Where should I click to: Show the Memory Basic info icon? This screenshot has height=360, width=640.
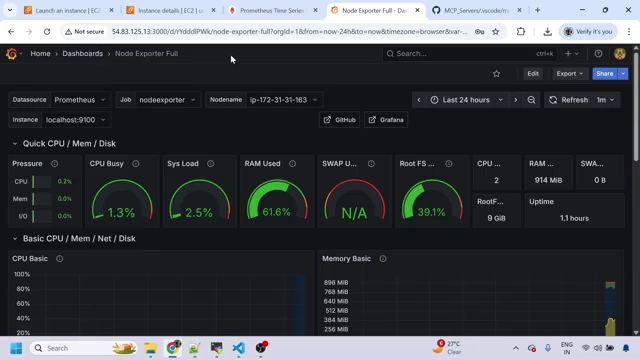tap(383, 259)
